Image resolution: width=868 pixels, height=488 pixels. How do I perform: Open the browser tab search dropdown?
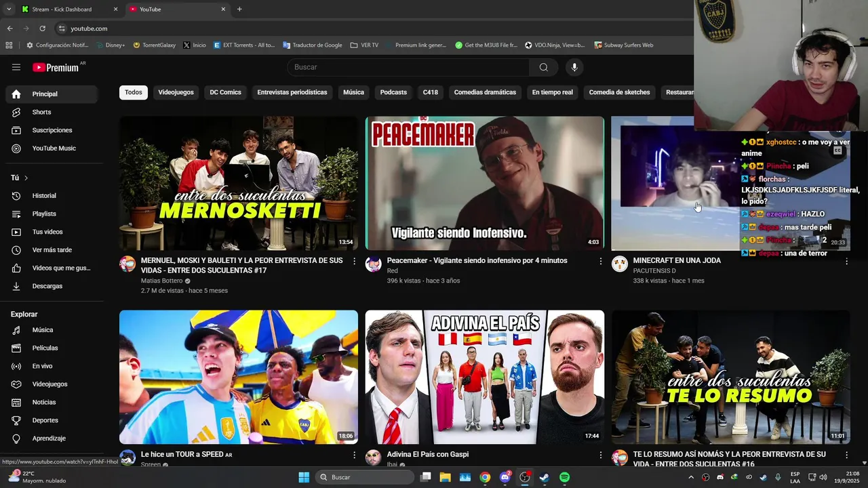(9, 9)
